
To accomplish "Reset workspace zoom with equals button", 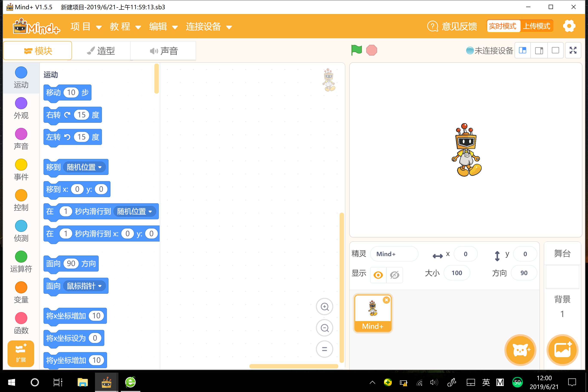I will 325,349.
